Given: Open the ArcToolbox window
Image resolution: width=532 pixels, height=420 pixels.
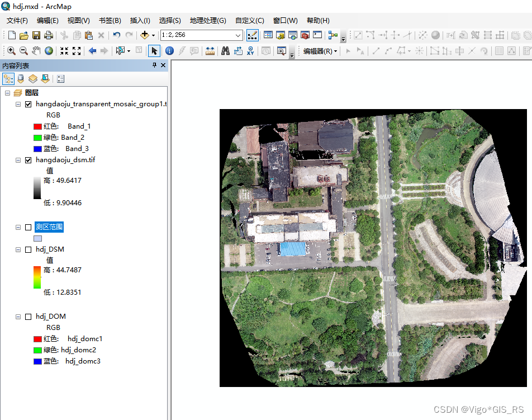Looking at the screenshot, I should pyautogui.click(x=305, y=35).
